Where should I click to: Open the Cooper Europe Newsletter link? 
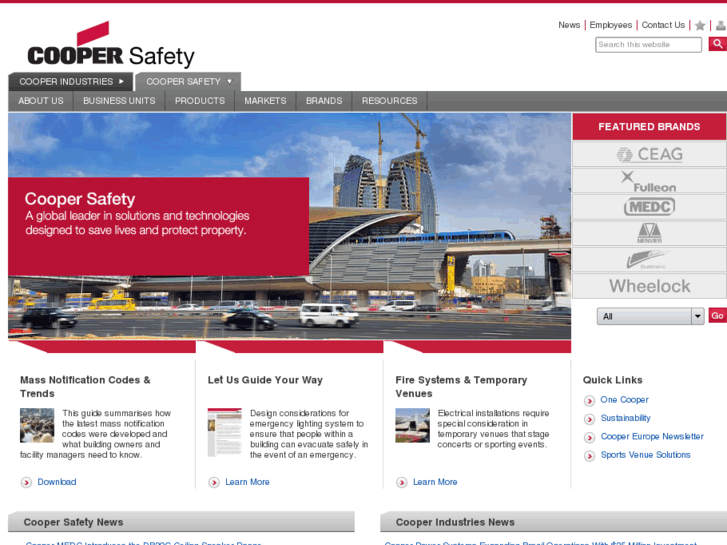652,436
